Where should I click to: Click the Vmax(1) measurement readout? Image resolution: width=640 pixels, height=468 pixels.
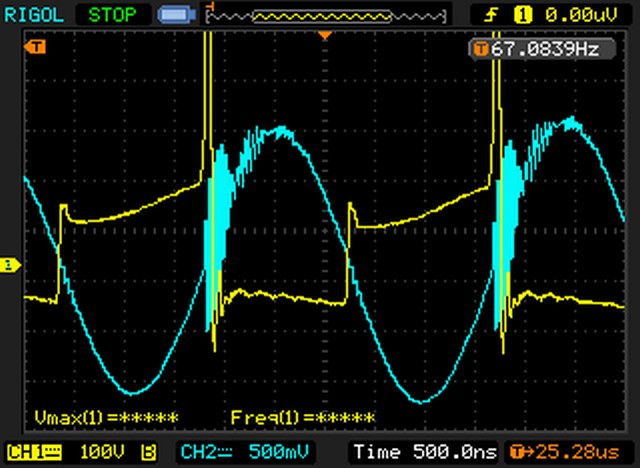coord(106,417)
